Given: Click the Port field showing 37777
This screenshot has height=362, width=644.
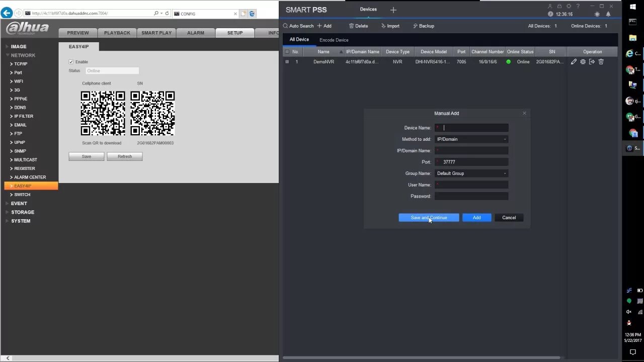Looking at the screenshot, I should pyautogui.click(x=471, y=162).
